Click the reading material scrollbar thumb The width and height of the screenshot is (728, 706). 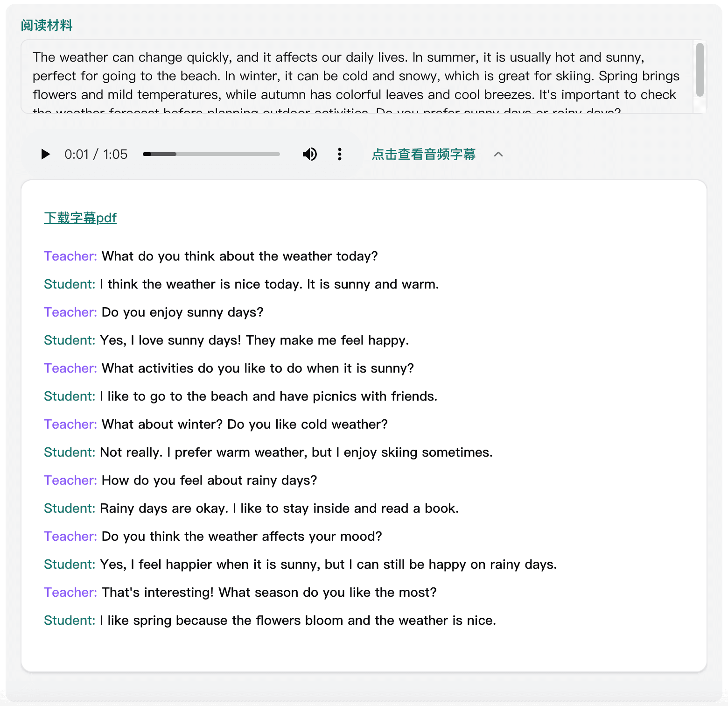point(700,70)
